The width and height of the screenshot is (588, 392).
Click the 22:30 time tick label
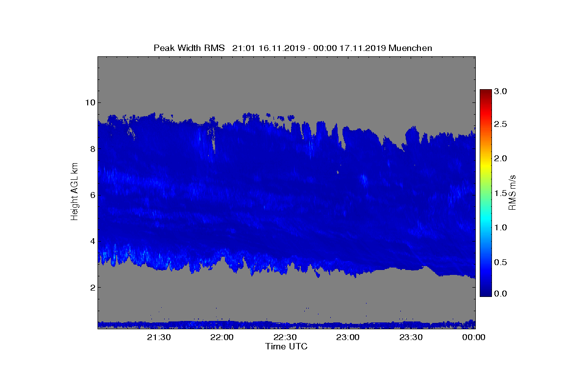click(x=286, y=337)
